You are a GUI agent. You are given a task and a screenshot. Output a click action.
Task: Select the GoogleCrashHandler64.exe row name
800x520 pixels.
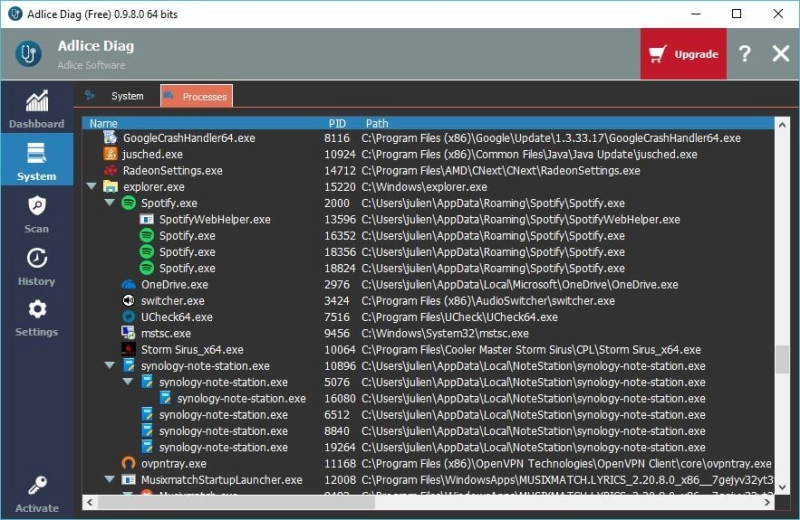coord(189,138)
